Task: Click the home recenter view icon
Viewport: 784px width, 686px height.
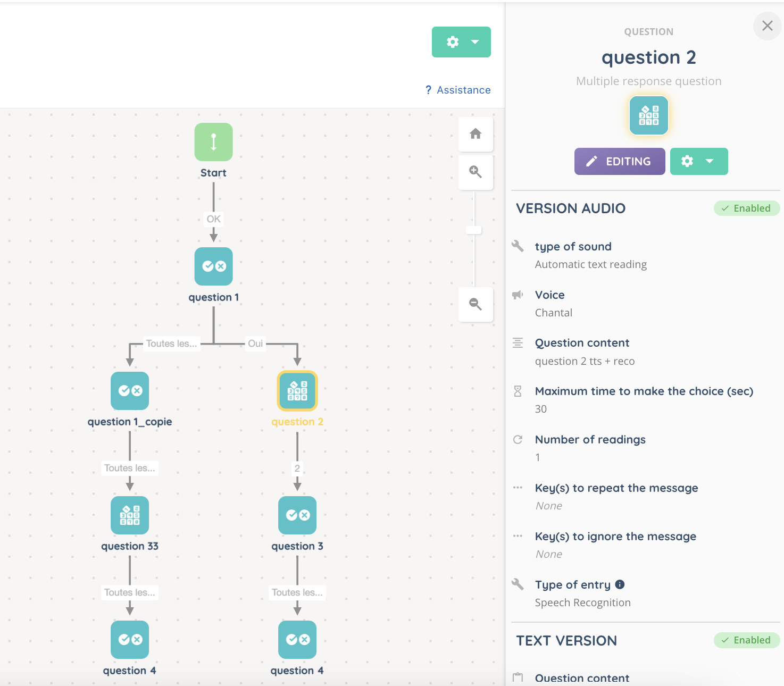Action: (x=476, y=134)
